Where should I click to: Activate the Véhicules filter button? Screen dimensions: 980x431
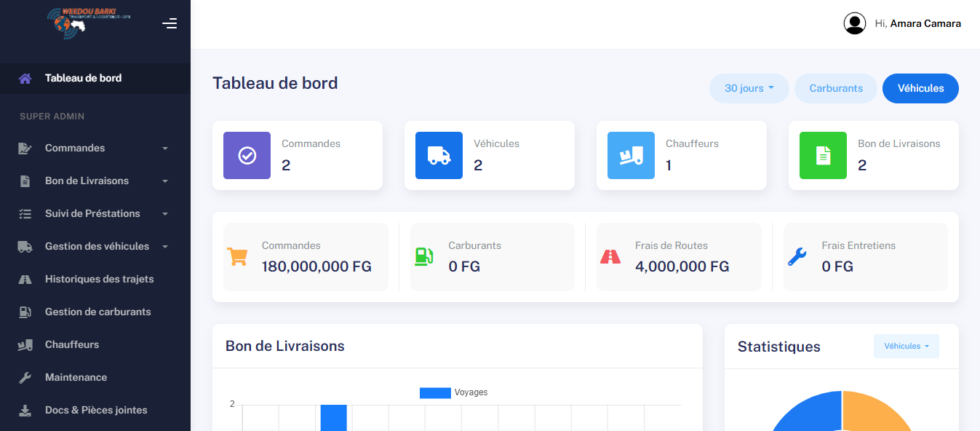click(920, 87)
